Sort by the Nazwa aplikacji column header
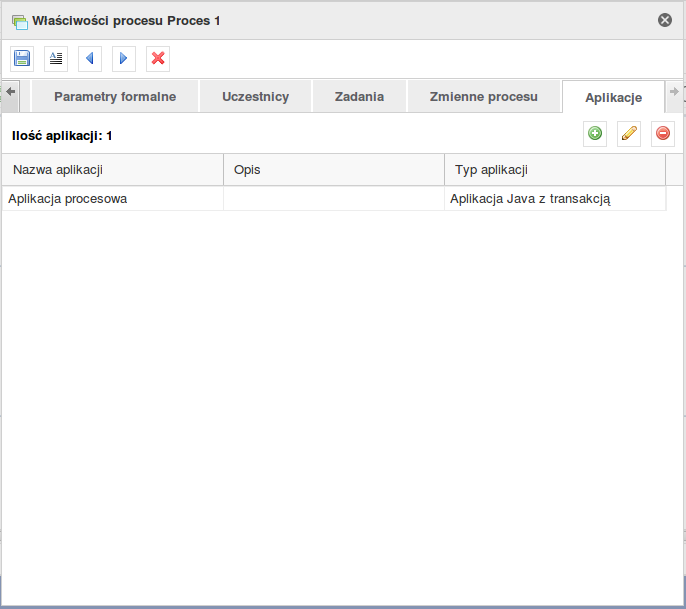The image size is (686, 609). [112, 170]
